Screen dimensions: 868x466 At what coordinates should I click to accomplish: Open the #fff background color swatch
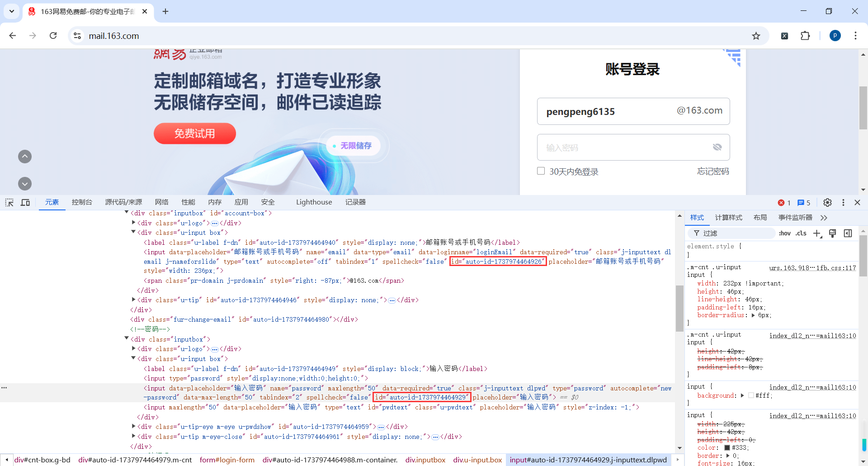click(x=751, y=395)
